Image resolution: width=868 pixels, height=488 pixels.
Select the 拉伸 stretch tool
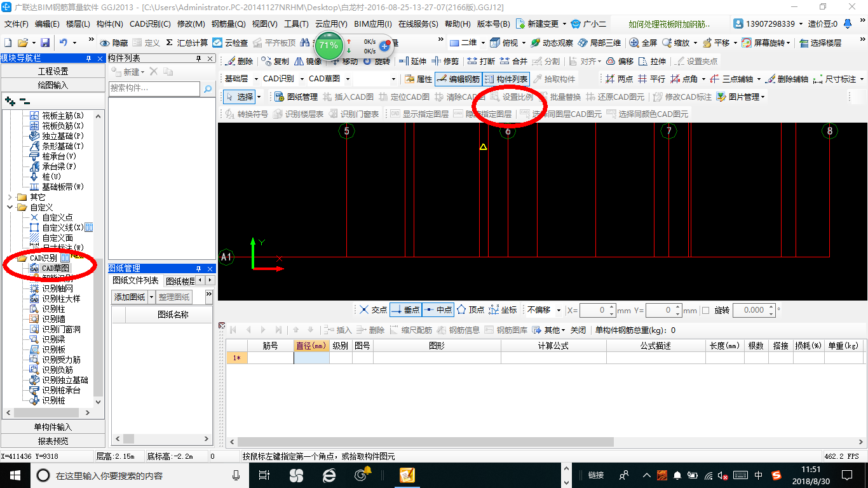(x=653, y=62)
